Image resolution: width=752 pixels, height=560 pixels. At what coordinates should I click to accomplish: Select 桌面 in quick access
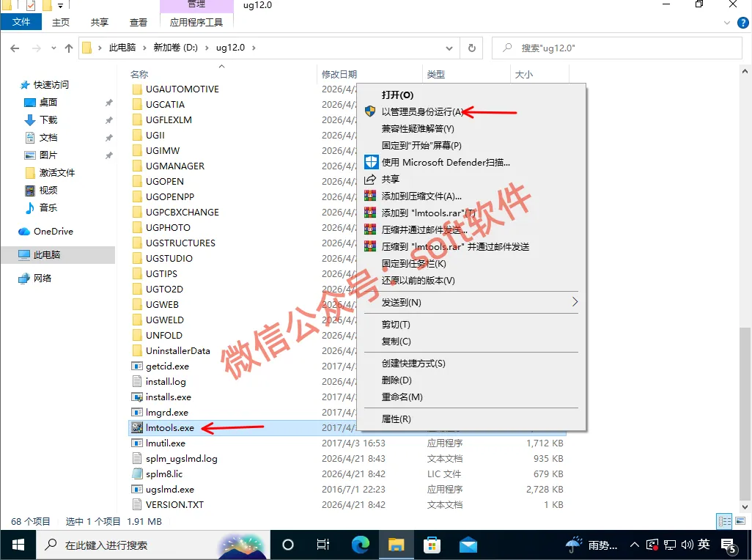pyautogui.click(x=48, y=102)
